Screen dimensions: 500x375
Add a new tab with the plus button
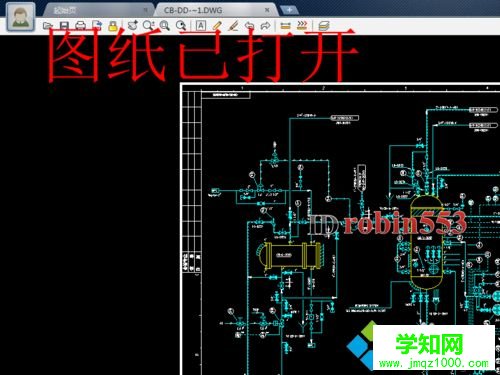coord(289,10)
